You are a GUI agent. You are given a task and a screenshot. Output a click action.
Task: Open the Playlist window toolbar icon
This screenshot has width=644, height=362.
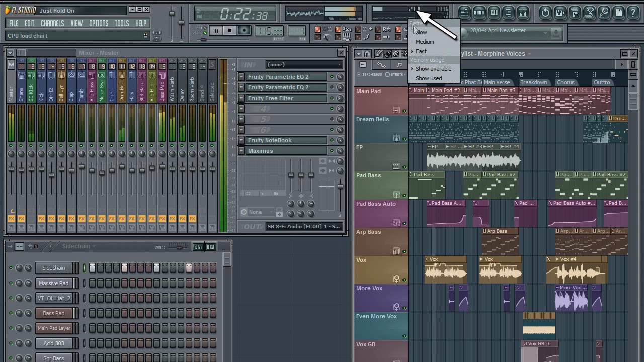pyautogui.click(x=464, y=12)
